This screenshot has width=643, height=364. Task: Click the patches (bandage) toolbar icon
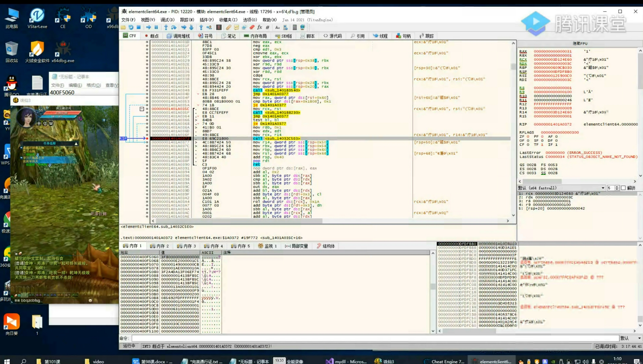click(229, 27)
